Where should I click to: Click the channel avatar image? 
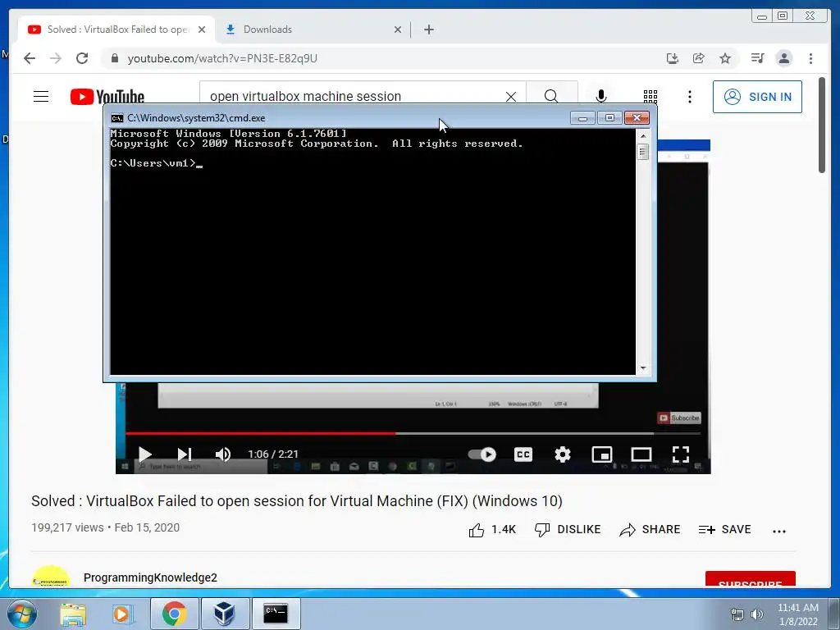click(50, 577)
